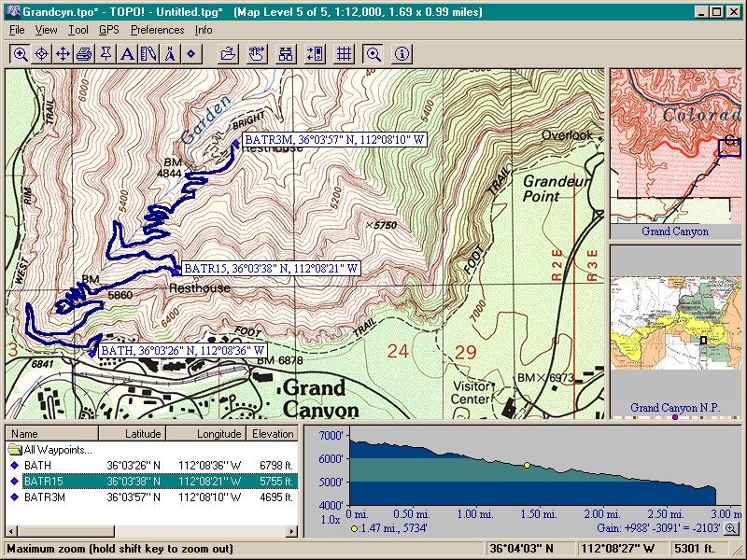
Task: Click the BATR15 waypoint label on map
Action: [x=271, y=269]
